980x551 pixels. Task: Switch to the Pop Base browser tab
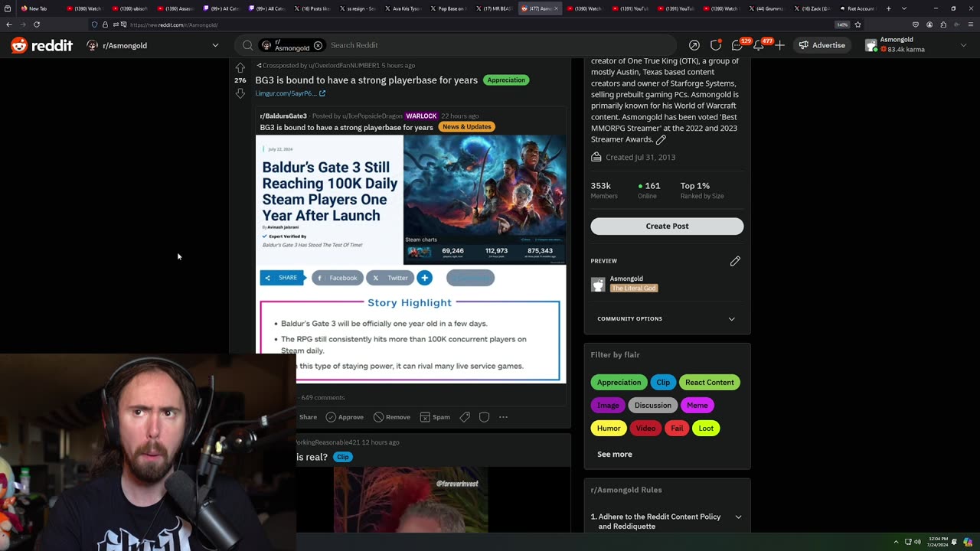click(449, 8)
